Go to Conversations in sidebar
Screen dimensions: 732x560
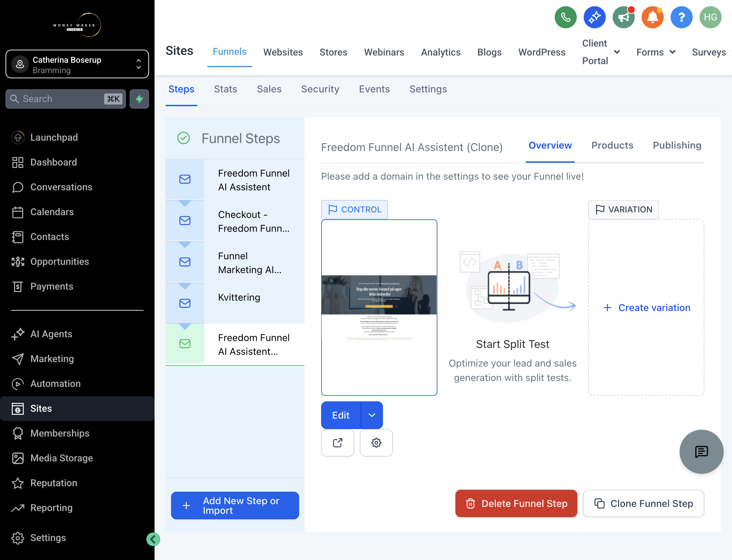(77, 187)
